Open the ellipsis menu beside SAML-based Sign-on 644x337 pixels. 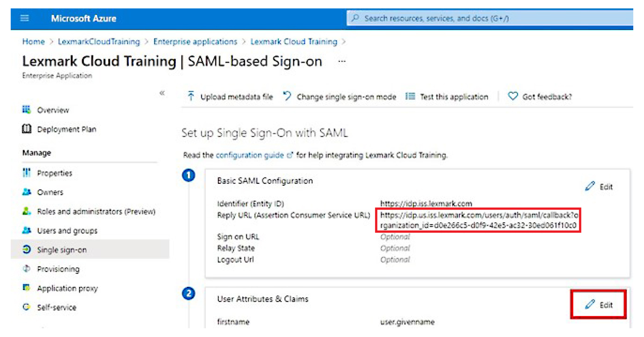[x=342, y=61]
